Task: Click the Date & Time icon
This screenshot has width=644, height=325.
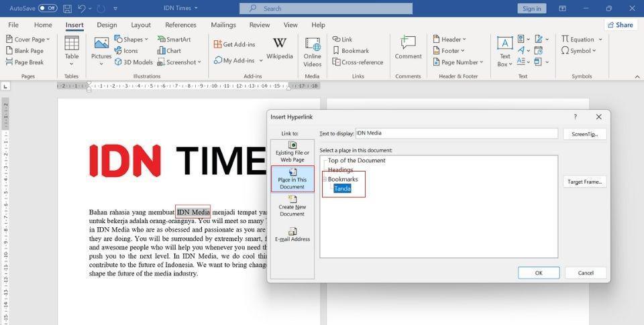Action: coord(539,51)
